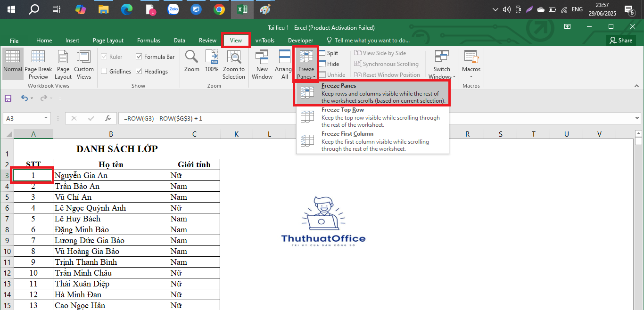Choose Freeze First Column option
The height and width of the screenshot is (310, 644).
(372, 141)
